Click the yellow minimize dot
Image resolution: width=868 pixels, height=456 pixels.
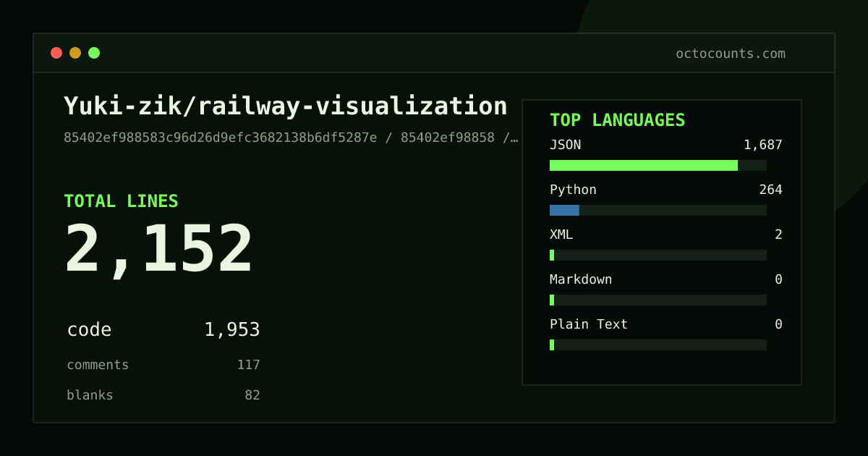(75, 53)
